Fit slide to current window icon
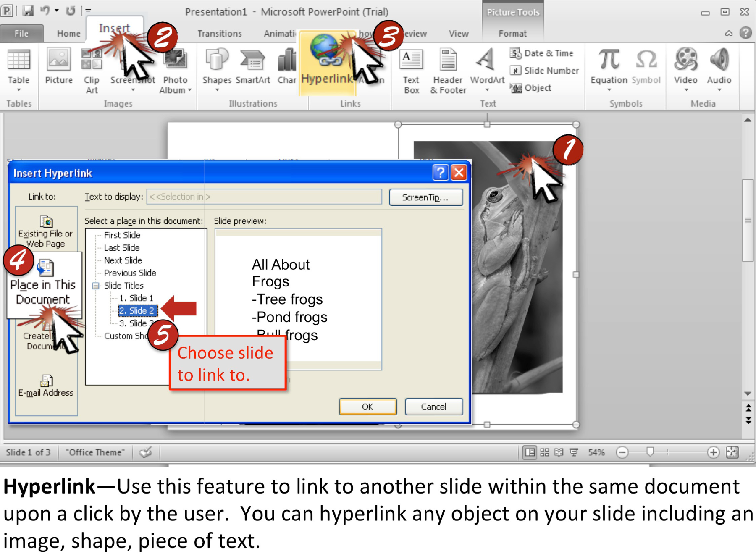The height and width of the screenshot is (554, 756). pos(732,452)
